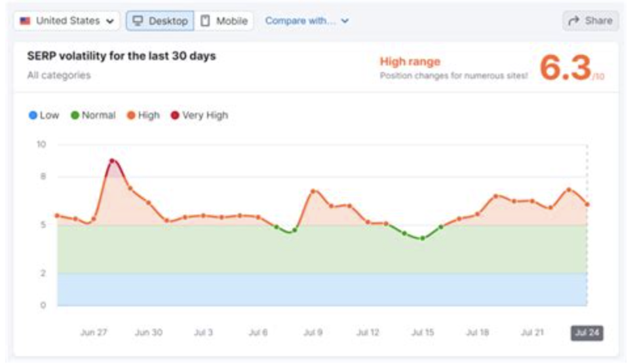Click the very high peak data point

pyautogui.click(x=112, y=161)
